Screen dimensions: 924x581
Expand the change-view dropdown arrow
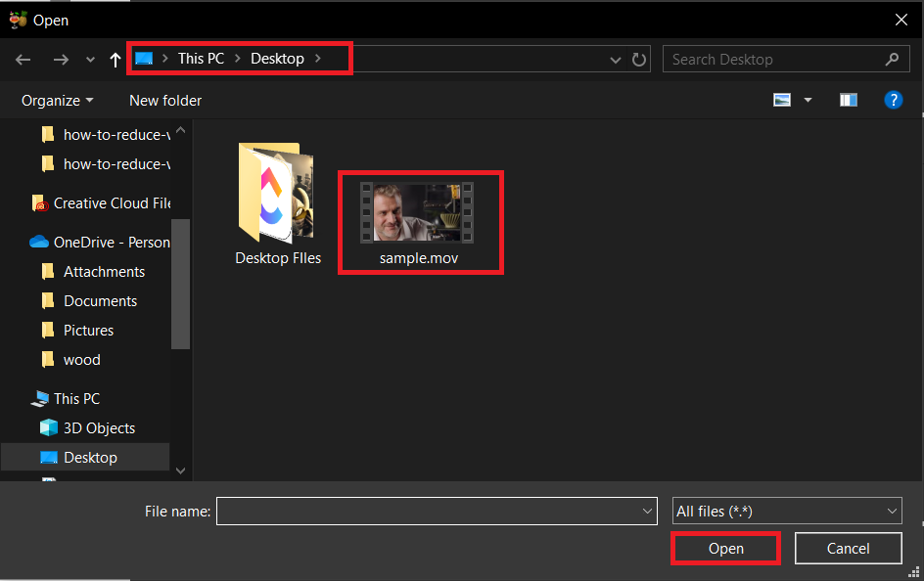[x=807, y=99]
